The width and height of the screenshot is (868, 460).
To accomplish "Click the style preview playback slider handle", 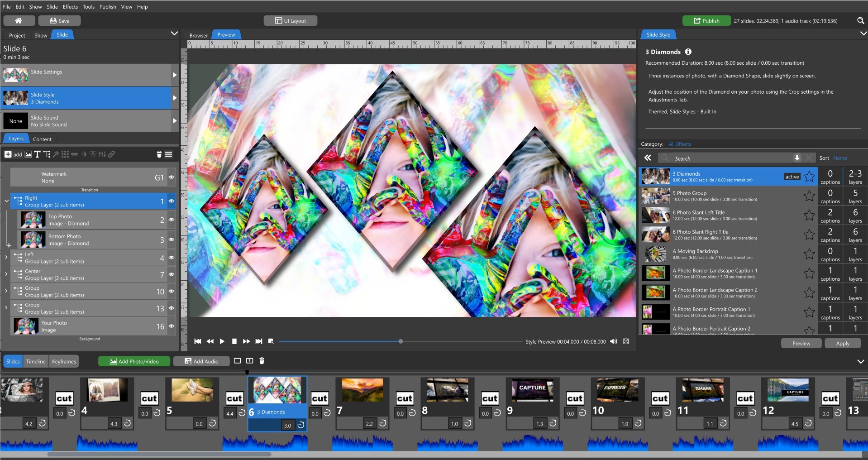I will pos(401,341).
